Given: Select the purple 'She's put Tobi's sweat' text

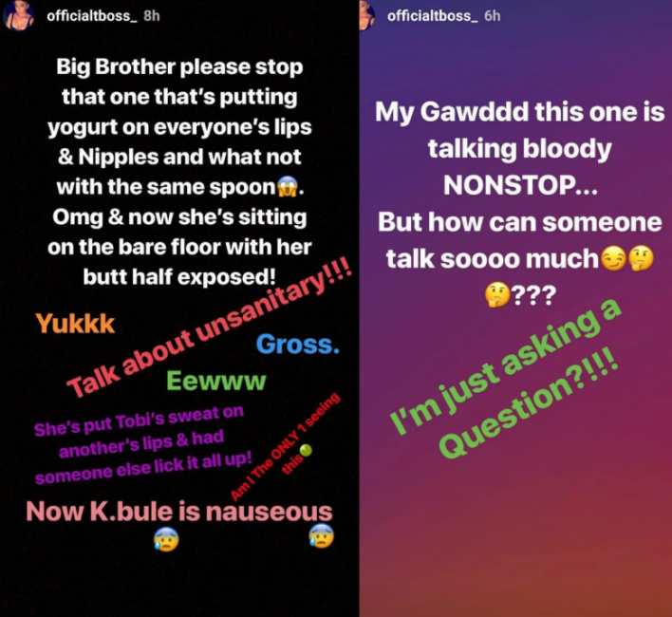Looking at the screenshot, I should click(x=141, y=444).
